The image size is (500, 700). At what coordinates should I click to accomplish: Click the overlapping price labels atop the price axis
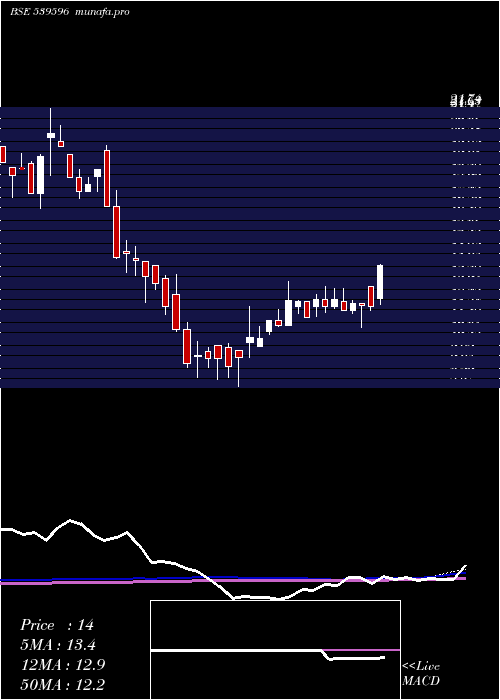coord(466,100)
